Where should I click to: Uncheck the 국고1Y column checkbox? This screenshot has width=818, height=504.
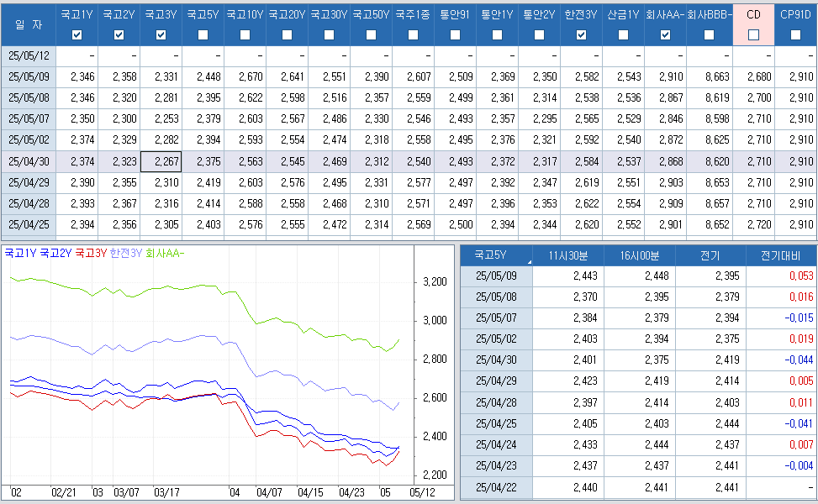(x=77, y=34)
